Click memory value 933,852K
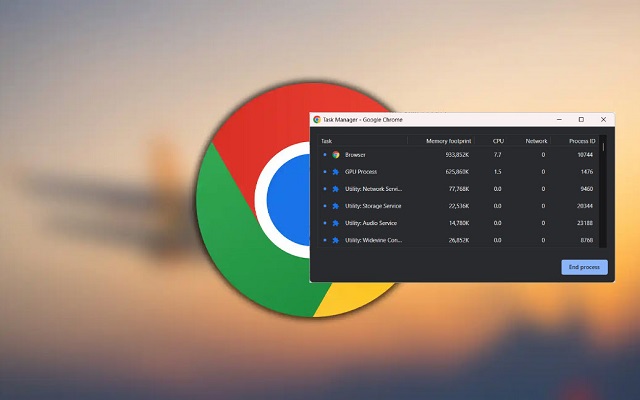This screenshot has height=400, width=640. tap(457, 155)
